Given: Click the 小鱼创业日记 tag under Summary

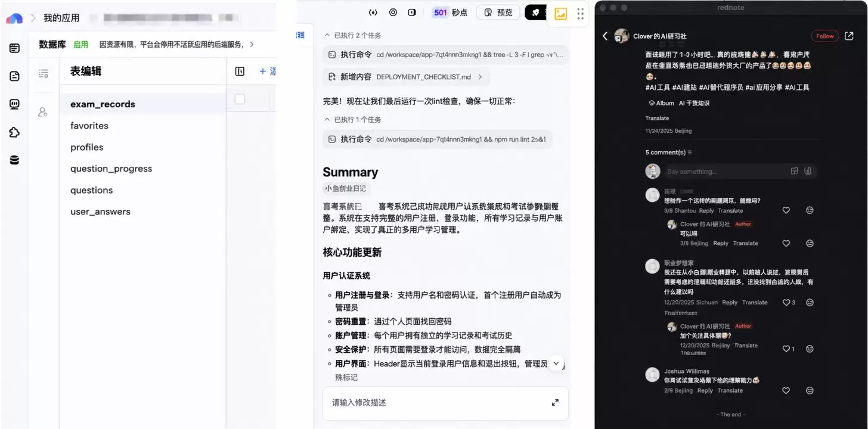Looking at the screenshot, I should pos(345,189).
